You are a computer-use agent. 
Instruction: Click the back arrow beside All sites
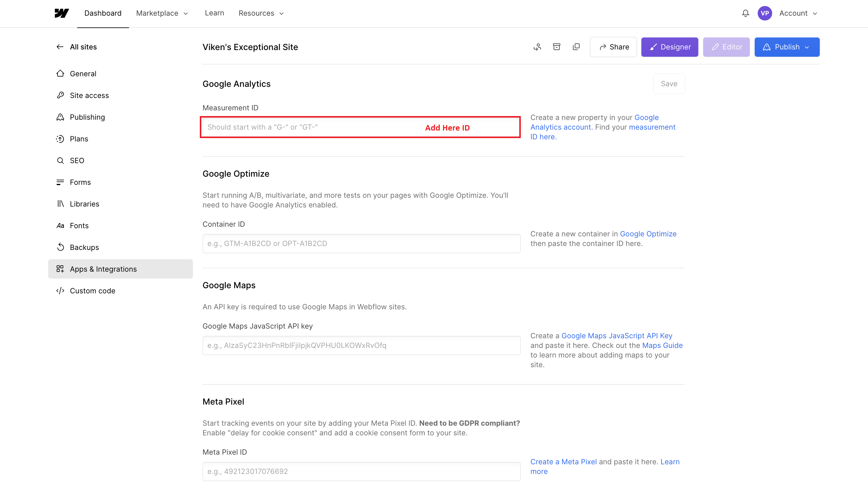click(x=60, y=47)
